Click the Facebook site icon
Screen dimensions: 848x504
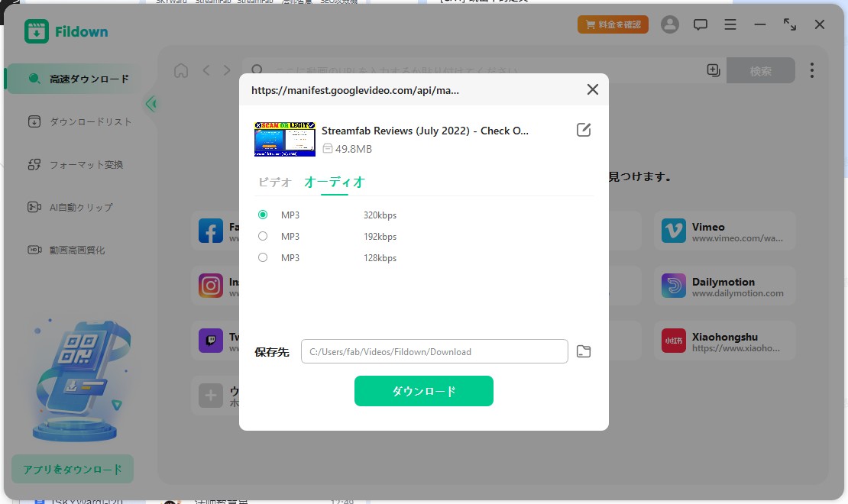[x=210, y=231]
